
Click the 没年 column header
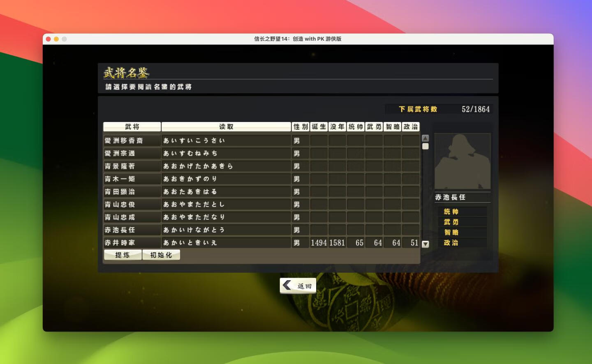337,127
